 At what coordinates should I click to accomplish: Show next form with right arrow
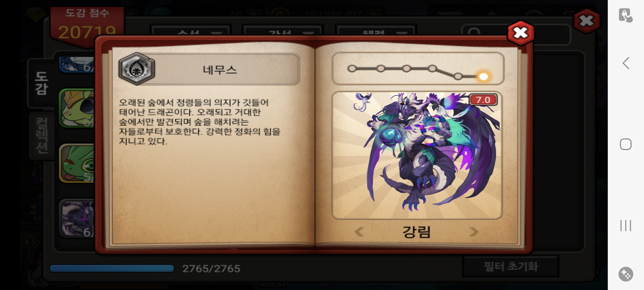[x=474, y=231]
